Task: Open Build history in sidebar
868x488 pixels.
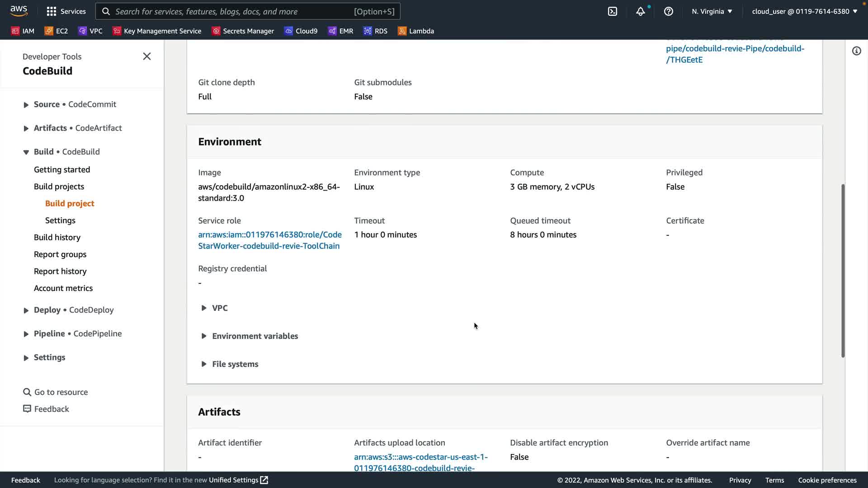Action: (57, 237)
